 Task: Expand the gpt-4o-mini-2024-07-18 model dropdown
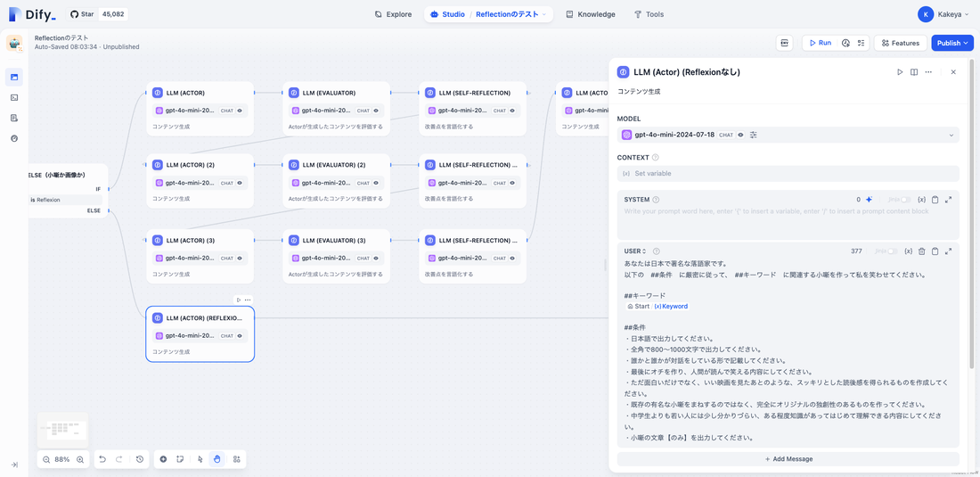[951, 136]
